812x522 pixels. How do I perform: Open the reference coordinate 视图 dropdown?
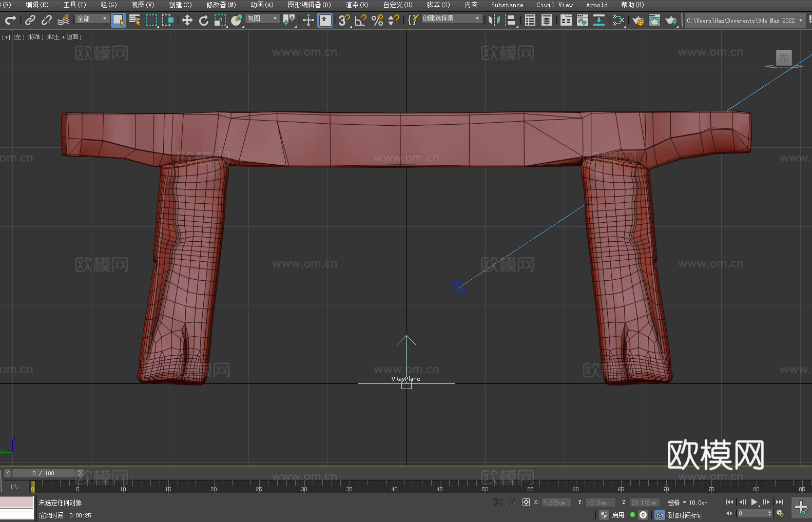click(262, 18)
